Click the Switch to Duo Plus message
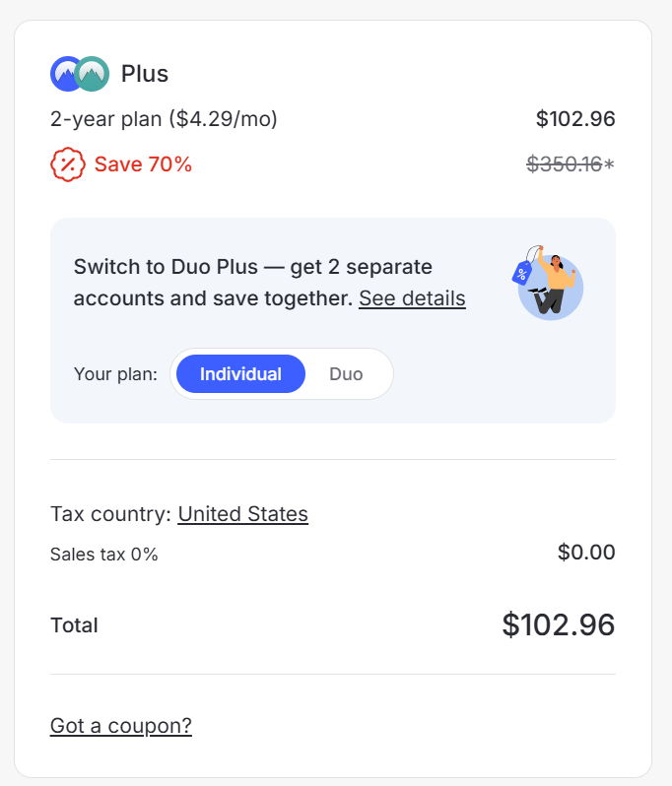Image resolution: width=672 pixels, height=786 pixels. tap(252, 267)
